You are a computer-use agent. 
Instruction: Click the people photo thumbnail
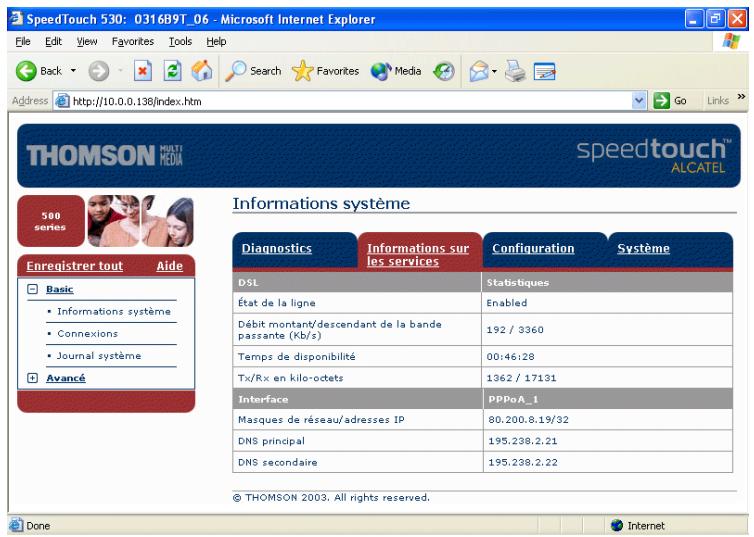(x=140, y=221)
